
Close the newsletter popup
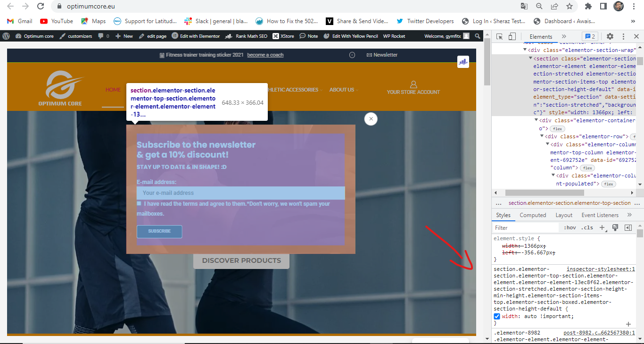point(371,119)
